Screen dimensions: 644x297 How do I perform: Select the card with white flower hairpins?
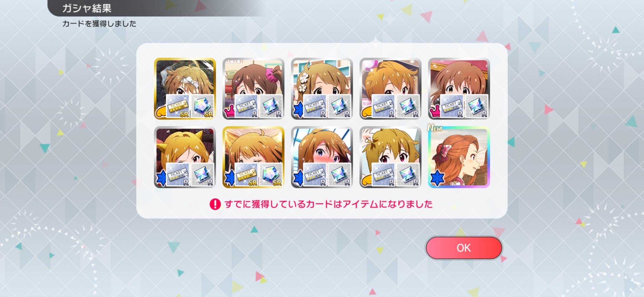tap(322, 89)
